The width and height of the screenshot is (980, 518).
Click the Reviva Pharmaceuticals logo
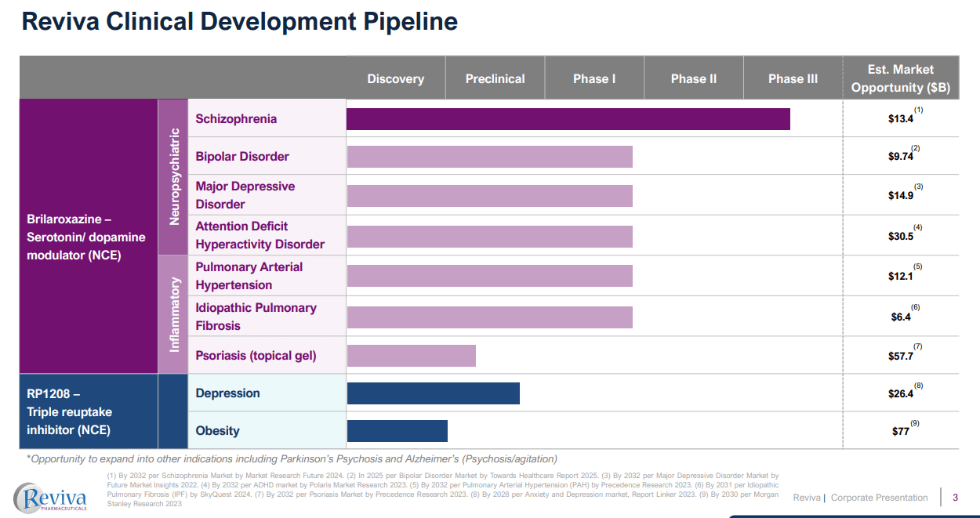52,497
